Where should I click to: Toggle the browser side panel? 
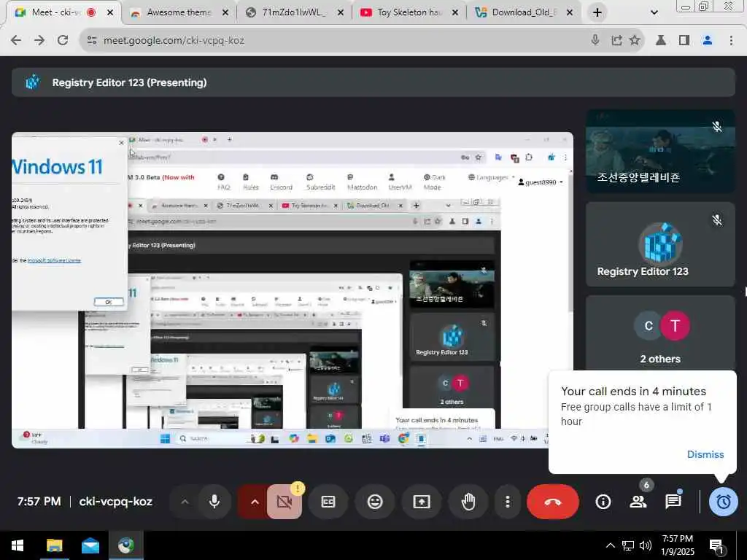684,41
